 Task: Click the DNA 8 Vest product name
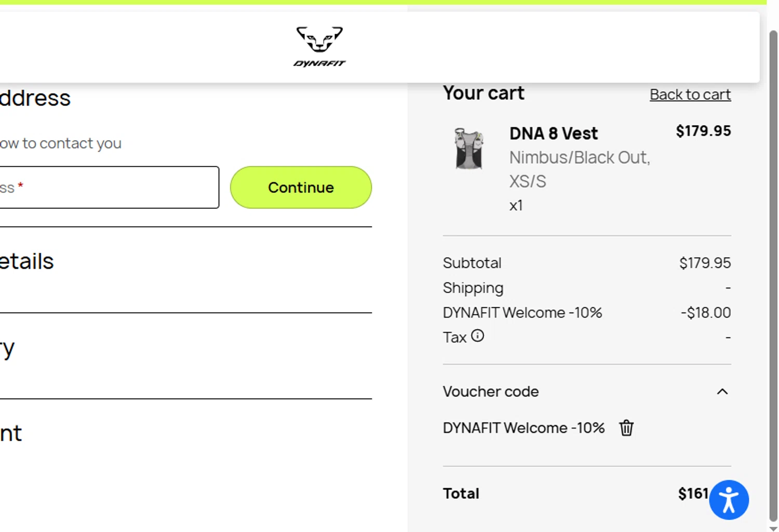554,133
